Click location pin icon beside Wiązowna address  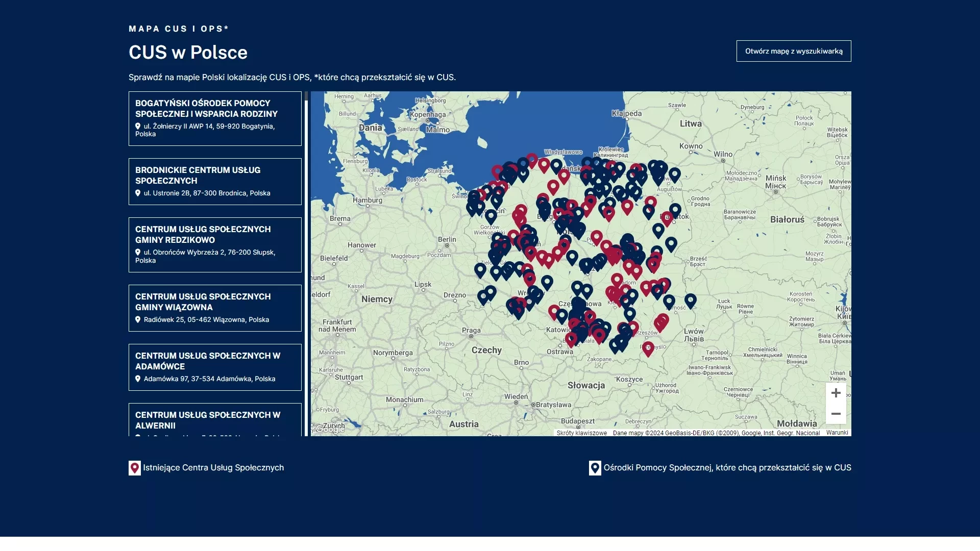[138, 319]
